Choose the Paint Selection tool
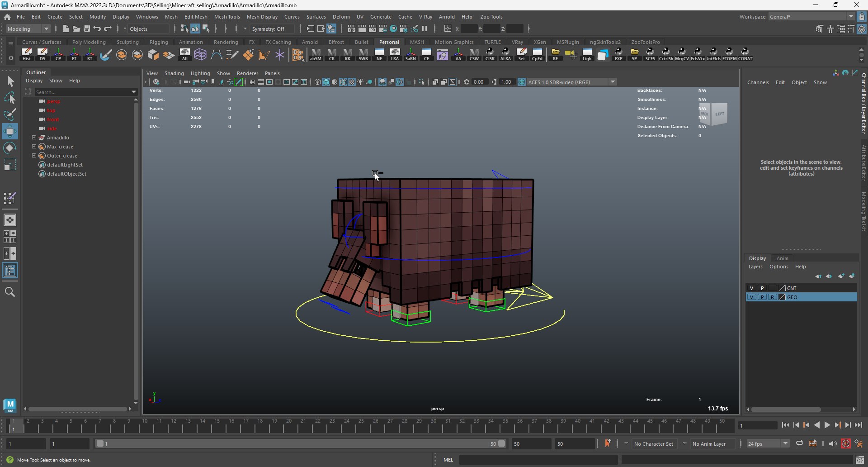The image size is (868, 467). pos(10,115)
